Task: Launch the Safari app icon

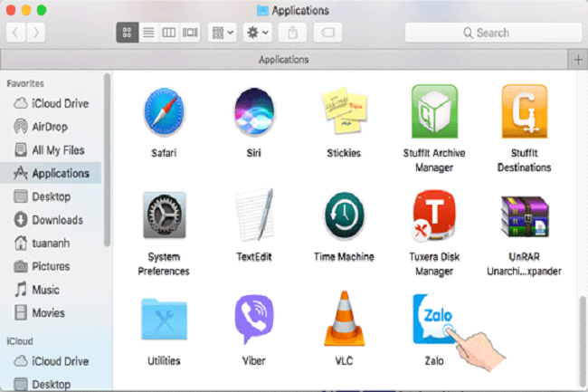Action: (x=164, y=111)
